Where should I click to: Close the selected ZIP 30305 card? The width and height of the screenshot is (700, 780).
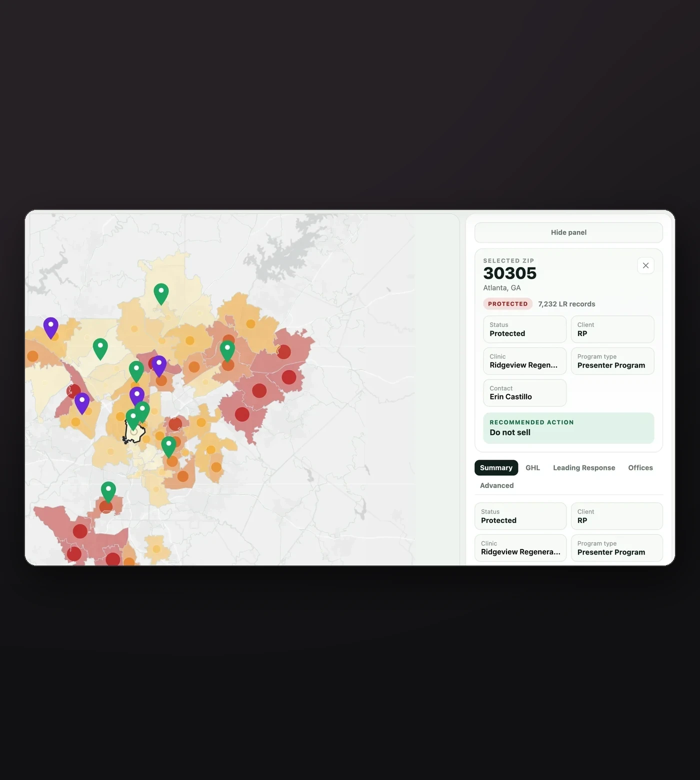645,265
